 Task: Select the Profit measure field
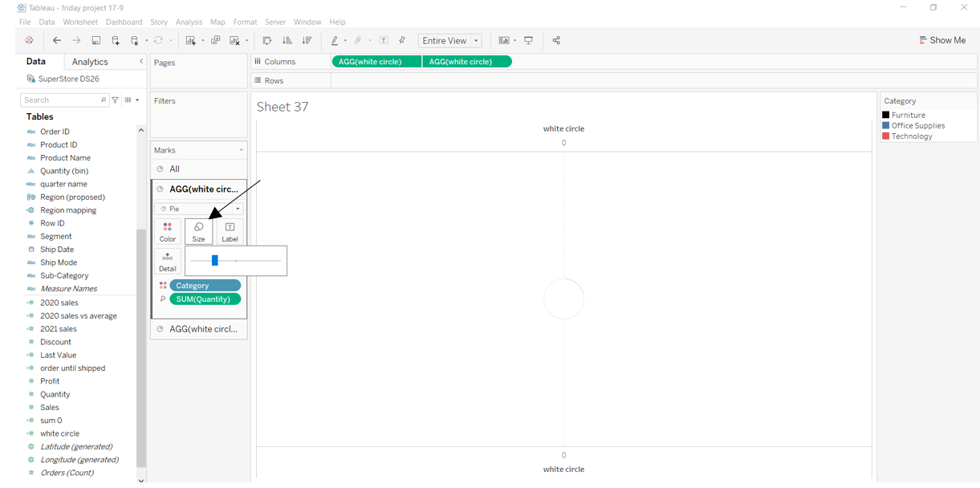pos(50,381)
